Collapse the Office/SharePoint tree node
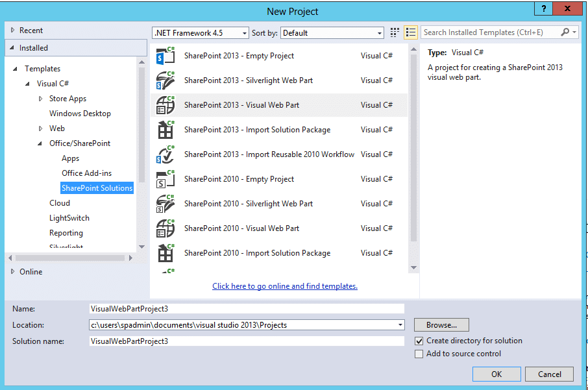 point(40,143)
